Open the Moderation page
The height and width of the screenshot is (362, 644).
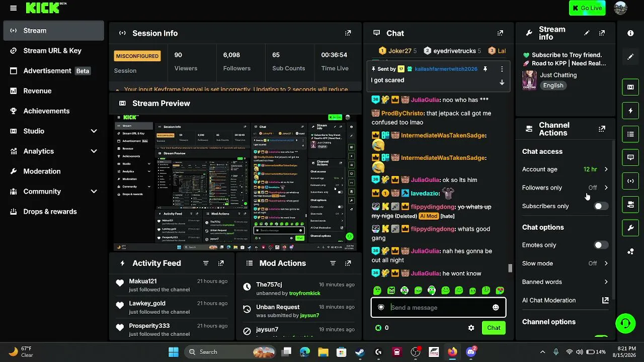coord(53,171)
